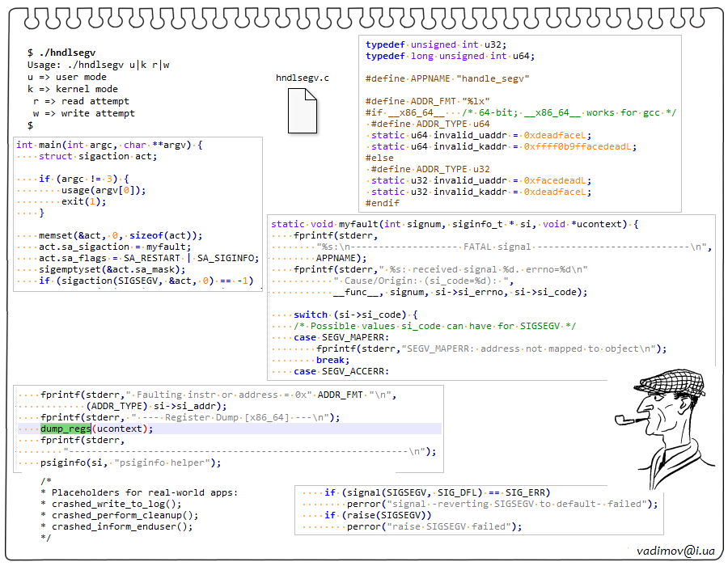Select the hndlsegv.c filename label
The width and height of the screenshot is (728, 566).
coord(302,78)
